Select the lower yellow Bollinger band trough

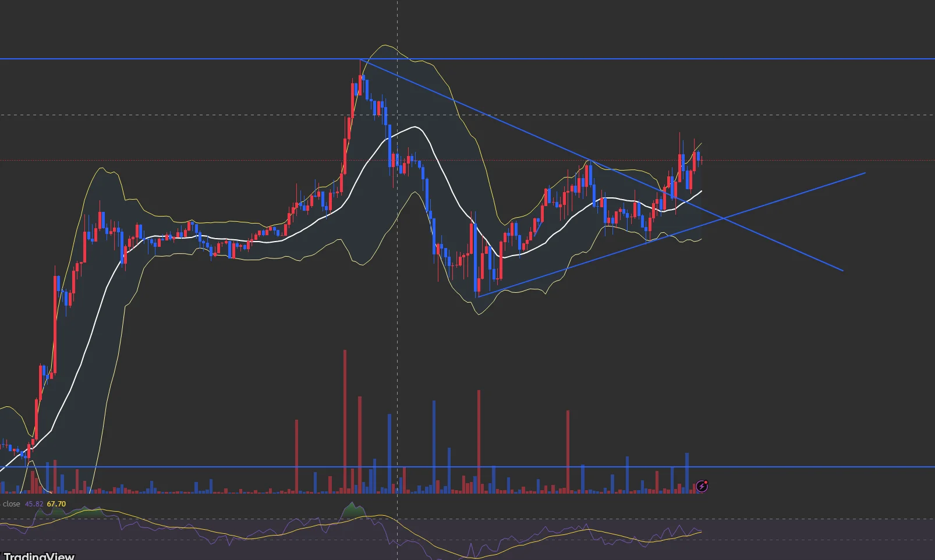479,313
